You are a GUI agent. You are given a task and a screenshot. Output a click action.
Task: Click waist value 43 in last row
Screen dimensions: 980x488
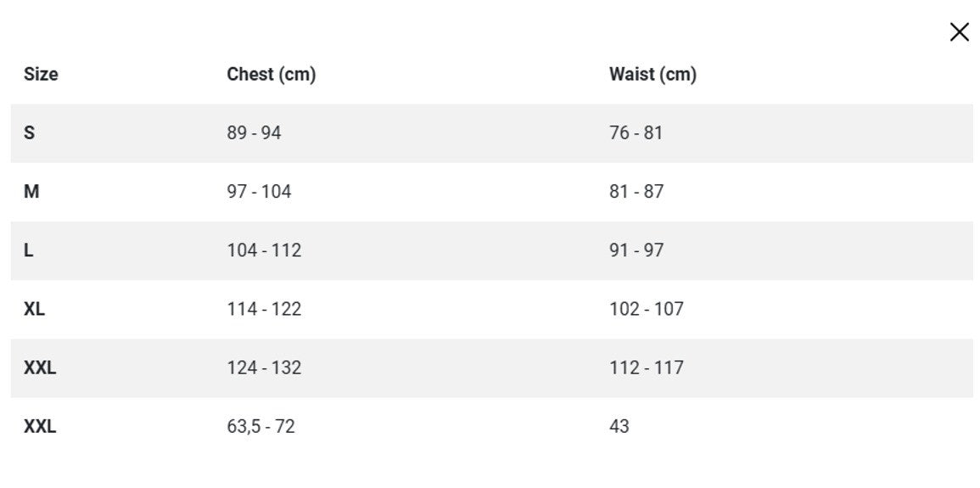coord(619,426)
